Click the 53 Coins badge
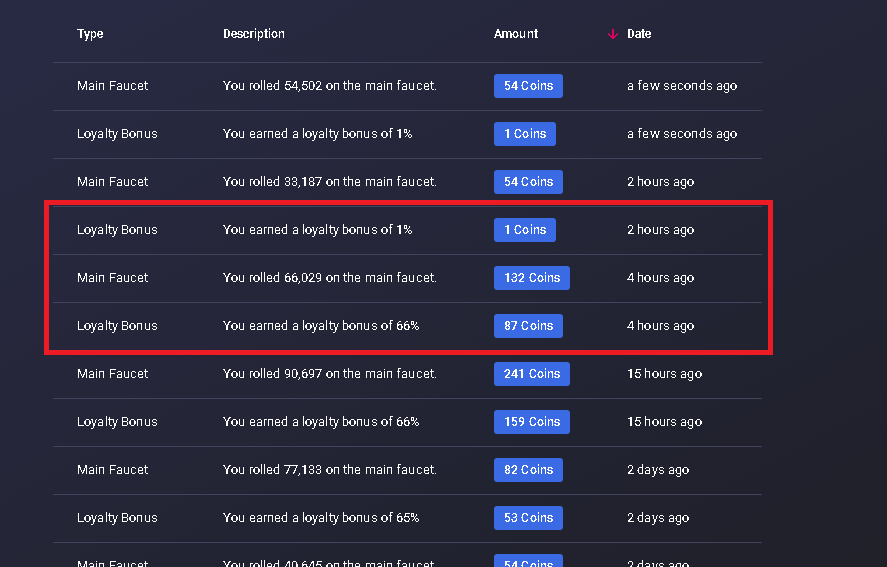Viewport: 887px width, 567px height. point(528,518)
